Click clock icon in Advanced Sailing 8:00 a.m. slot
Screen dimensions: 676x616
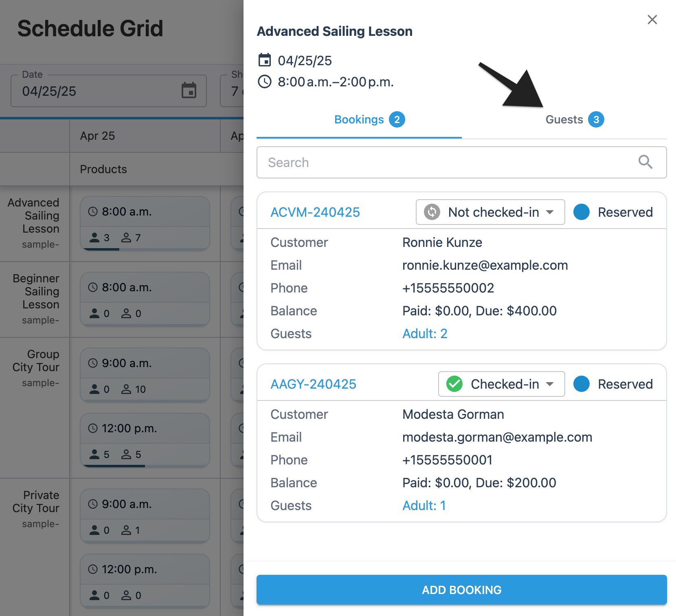tap(93, 211)
